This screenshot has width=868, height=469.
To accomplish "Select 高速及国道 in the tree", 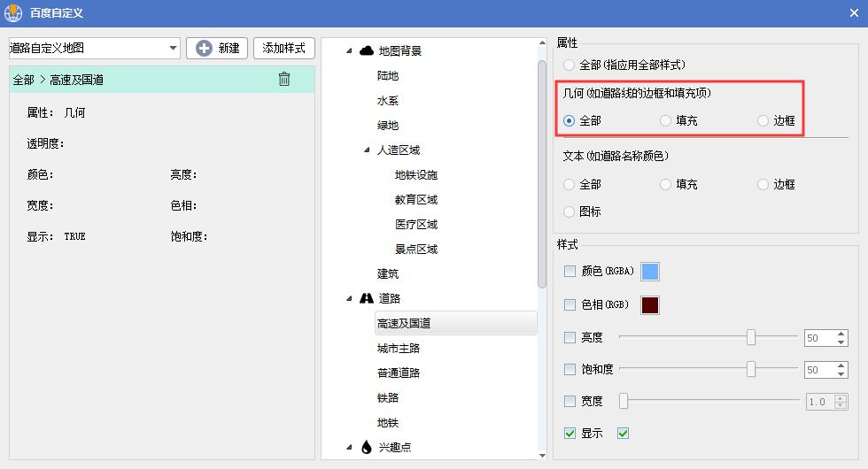I will click(x=455, y=323).
